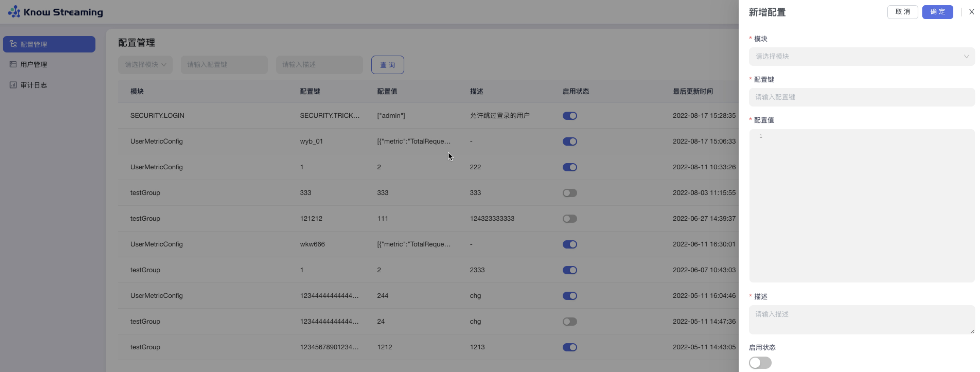This screenshot has width=980, height=372.
Task: Disable the SECURITY.LOGIN row switch
Action: (570, 116)
